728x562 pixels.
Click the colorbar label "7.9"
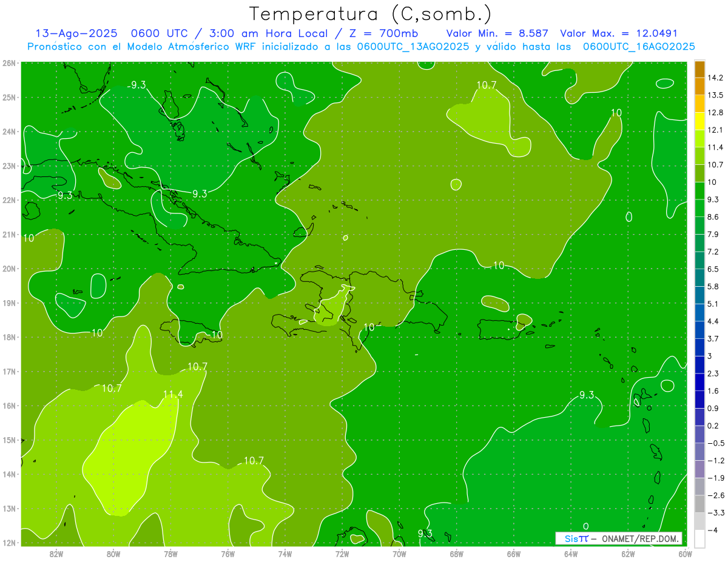click(x=713, y=234)
